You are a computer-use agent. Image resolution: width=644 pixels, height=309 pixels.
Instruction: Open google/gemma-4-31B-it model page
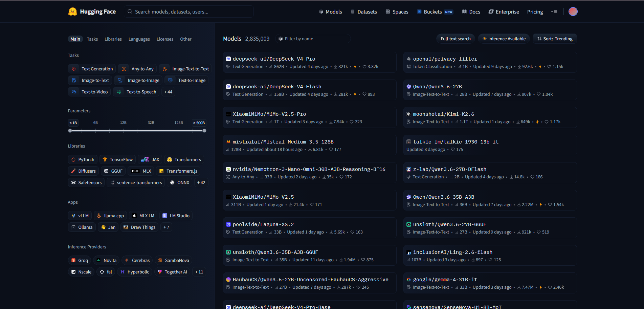point(490,283)
